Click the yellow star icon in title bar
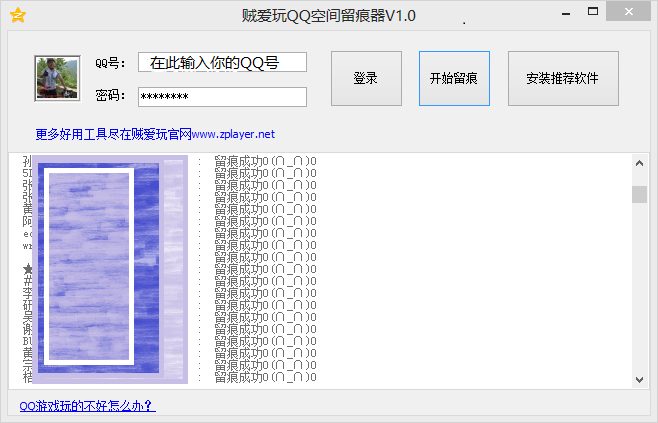This screenshot has width=658, height=423. (17, 15)
